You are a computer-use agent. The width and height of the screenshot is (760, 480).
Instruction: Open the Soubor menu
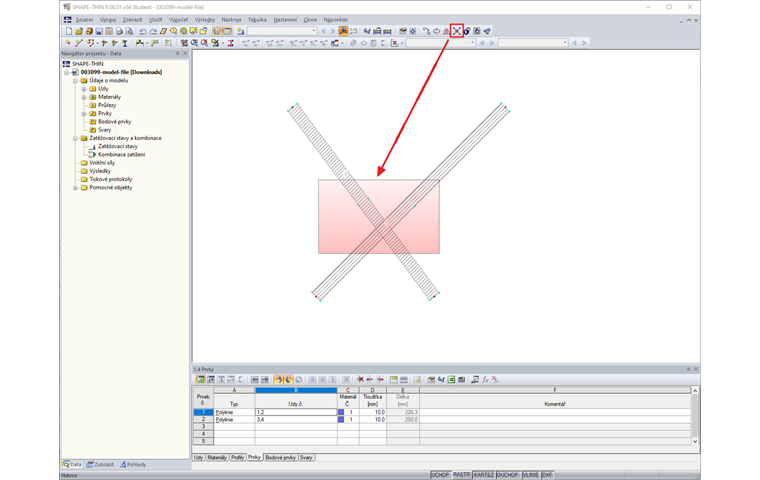(84, 20)
